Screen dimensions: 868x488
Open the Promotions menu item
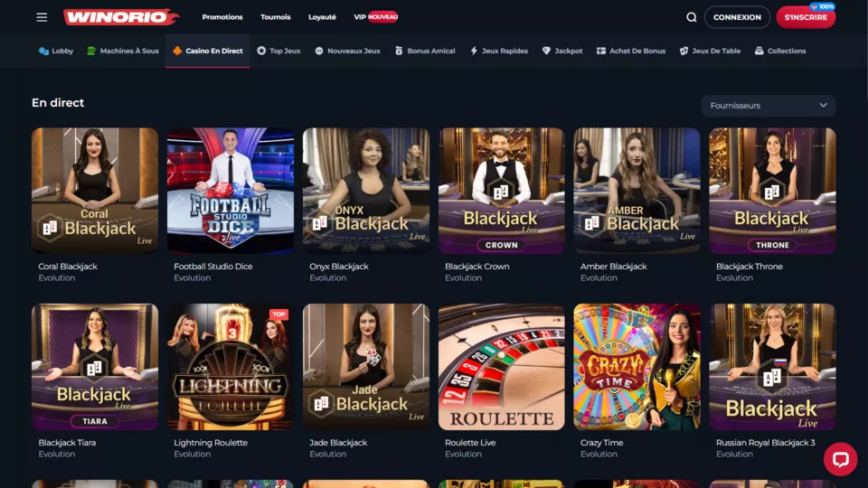222,17
